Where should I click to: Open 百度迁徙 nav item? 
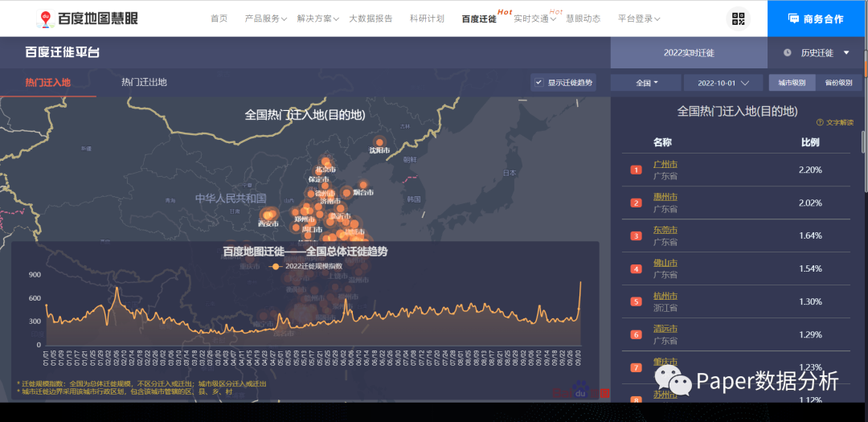point(479,18)
